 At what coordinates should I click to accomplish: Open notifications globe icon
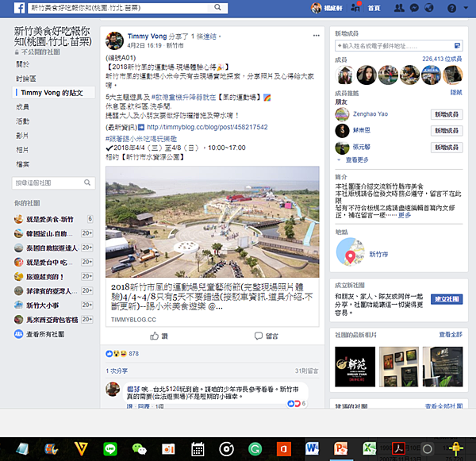(429, 8)
